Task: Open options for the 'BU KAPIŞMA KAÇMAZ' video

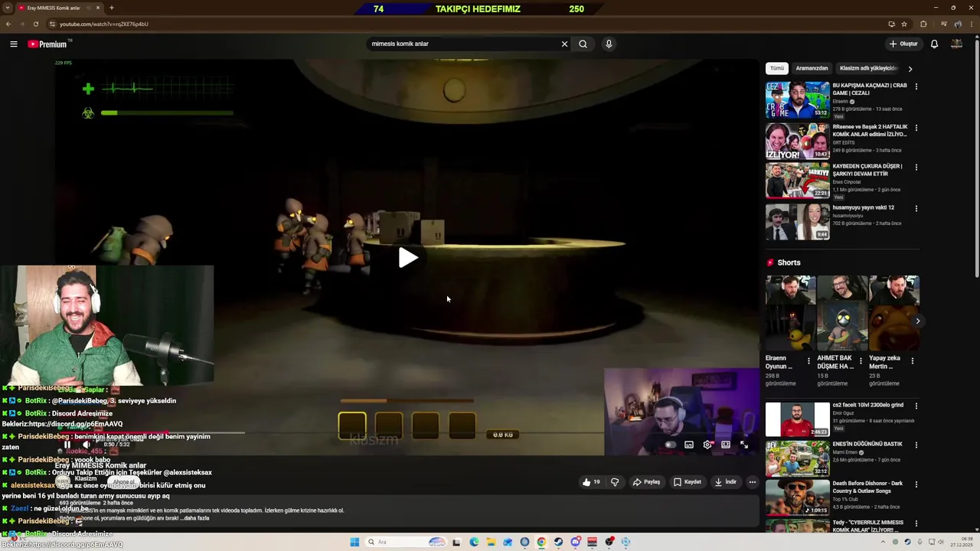Action: (916, 86)
